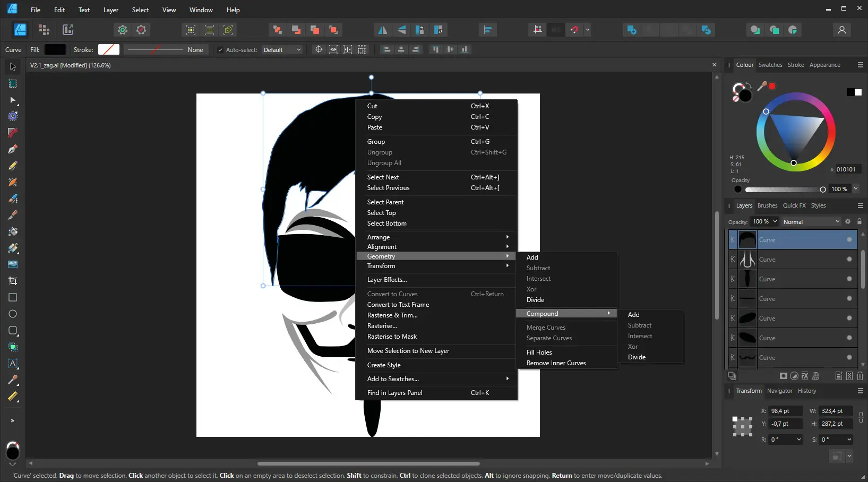Click the Opacity slider in Colour panel
This screenshot has width=868, height=482.
pyautogui.click(x=784, y=190)
